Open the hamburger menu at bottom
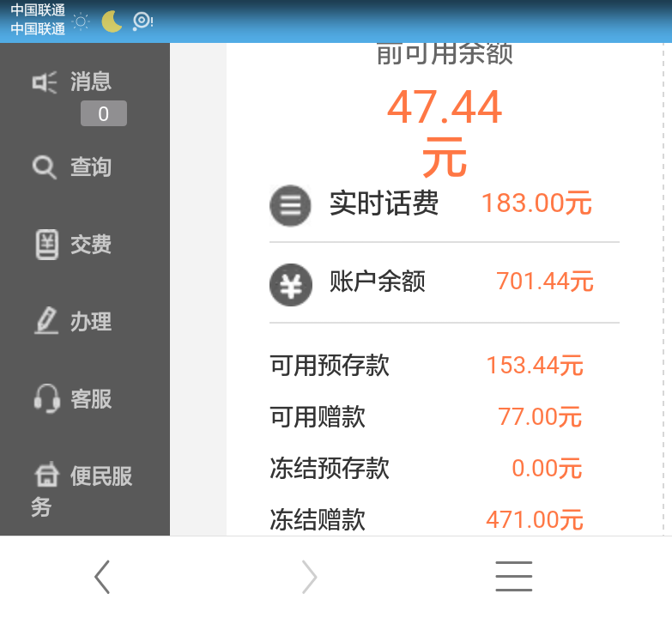 tap(513, 576)
